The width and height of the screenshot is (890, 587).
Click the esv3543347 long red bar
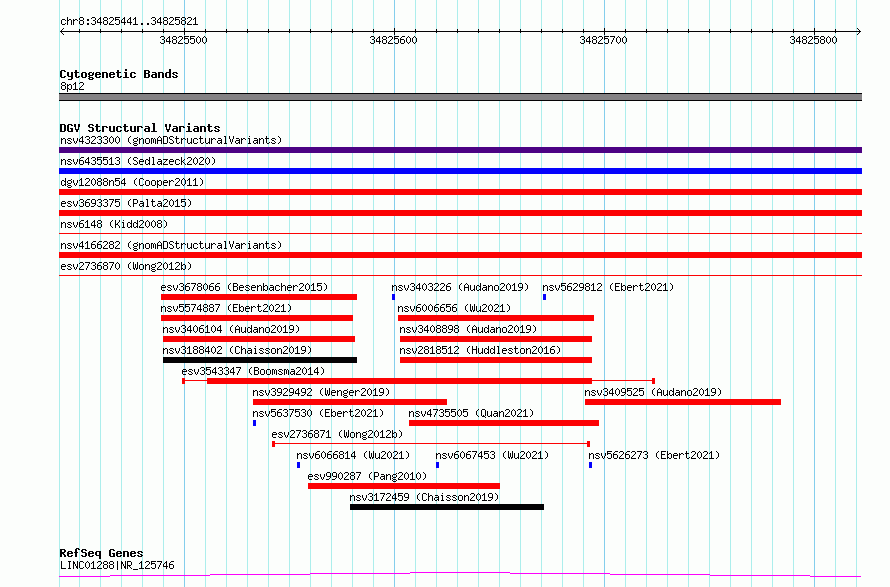click(x=400, y=381)
